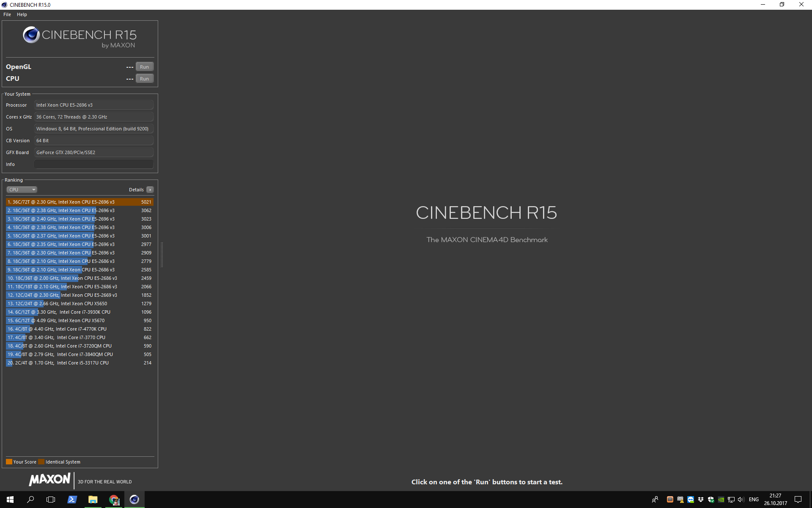Select the Xeon X5650 ranking row

click(x=80, y=304)
